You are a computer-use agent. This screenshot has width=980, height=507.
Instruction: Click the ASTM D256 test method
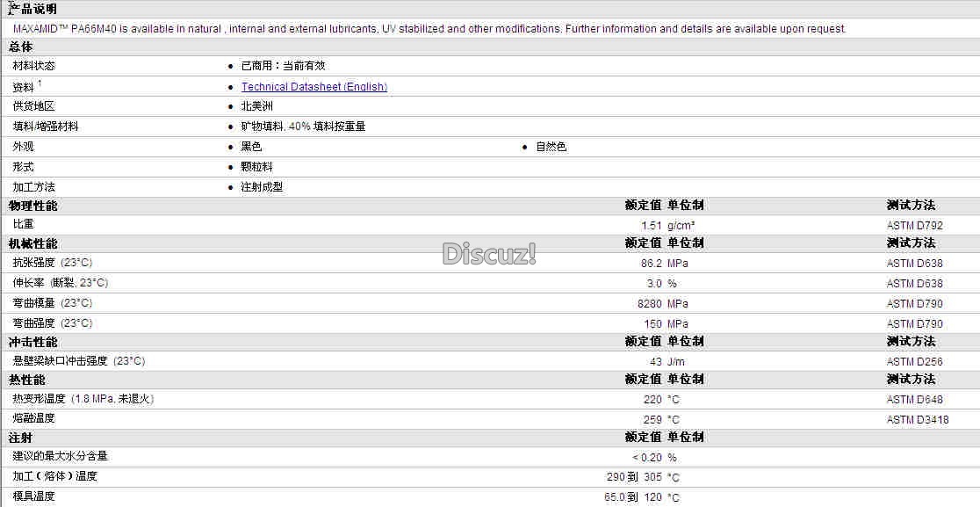click(x=914, y=361)
